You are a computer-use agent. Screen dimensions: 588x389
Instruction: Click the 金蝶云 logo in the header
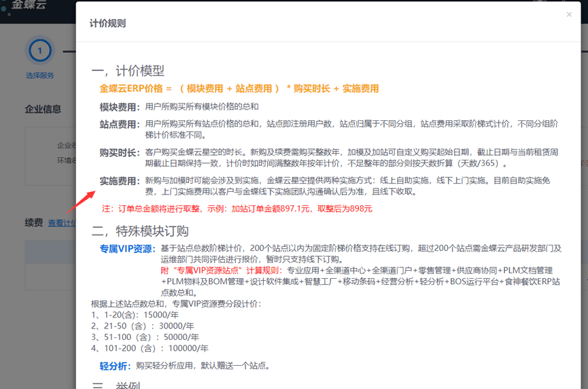(x=29, y=5)
